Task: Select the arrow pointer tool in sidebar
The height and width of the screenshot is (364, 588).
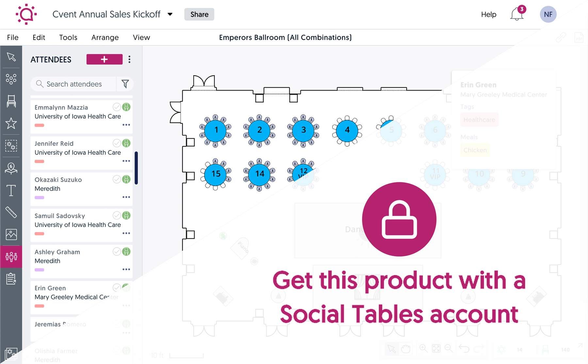Action: 11,57
